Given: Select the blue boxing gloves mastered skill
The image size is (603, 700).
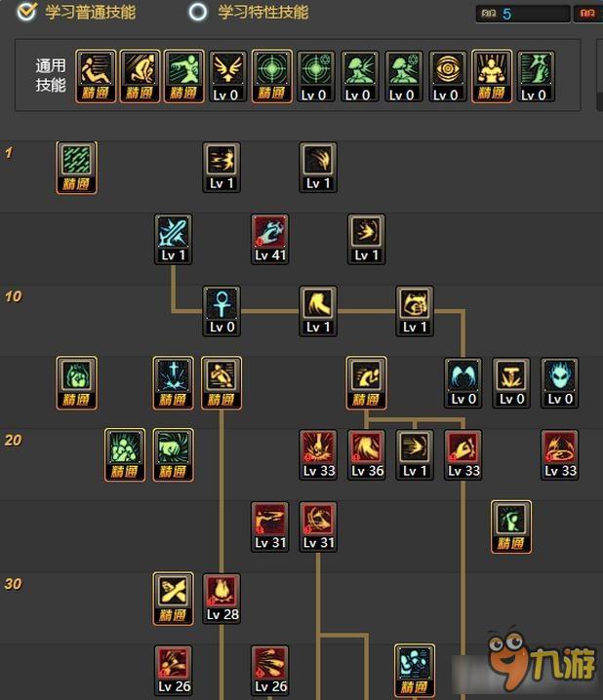Looking at the screenshot, I should pos(415,671).
